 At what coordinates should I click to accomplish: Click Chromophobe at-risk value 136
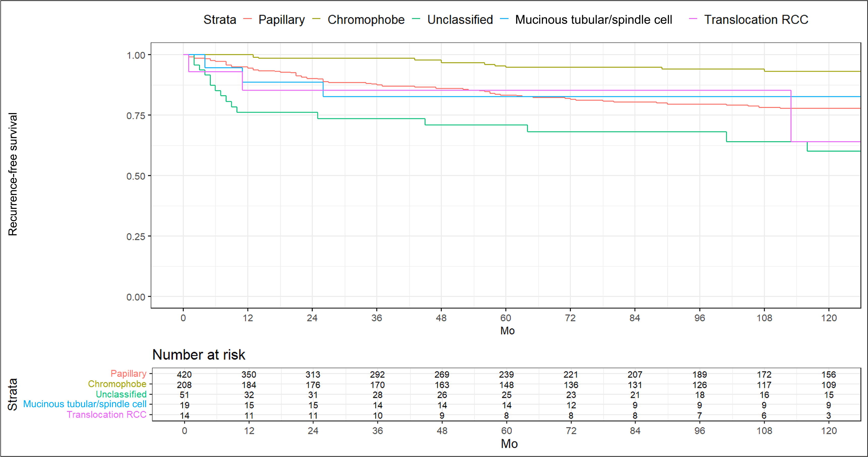pyautogui.click(x=571, y=384)
